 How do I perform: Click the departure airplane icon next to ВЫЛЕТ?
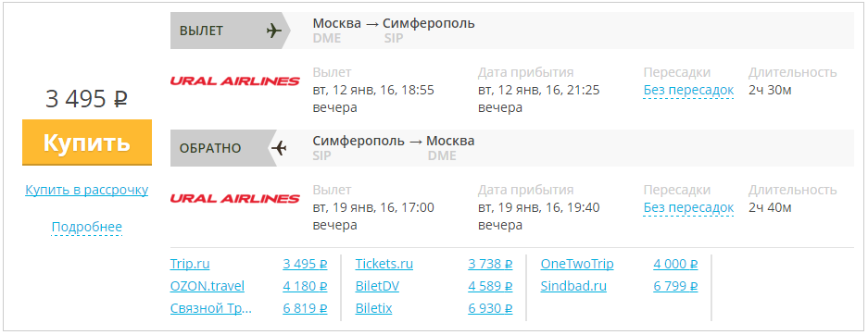pos(273,31)
